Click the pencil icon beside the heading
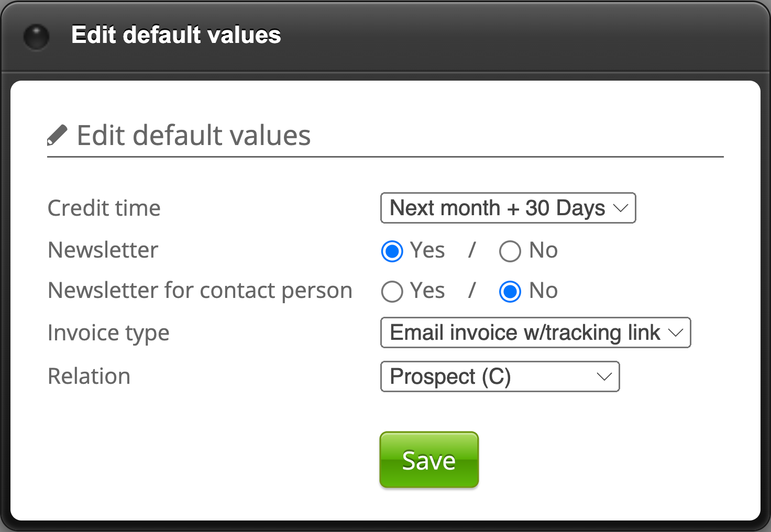The image size is (771, 532). pos(57,135)
